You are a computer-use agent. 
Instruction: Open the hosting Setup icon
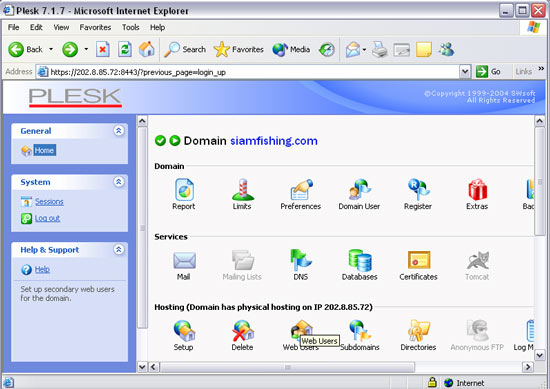[x=184, y=330]
